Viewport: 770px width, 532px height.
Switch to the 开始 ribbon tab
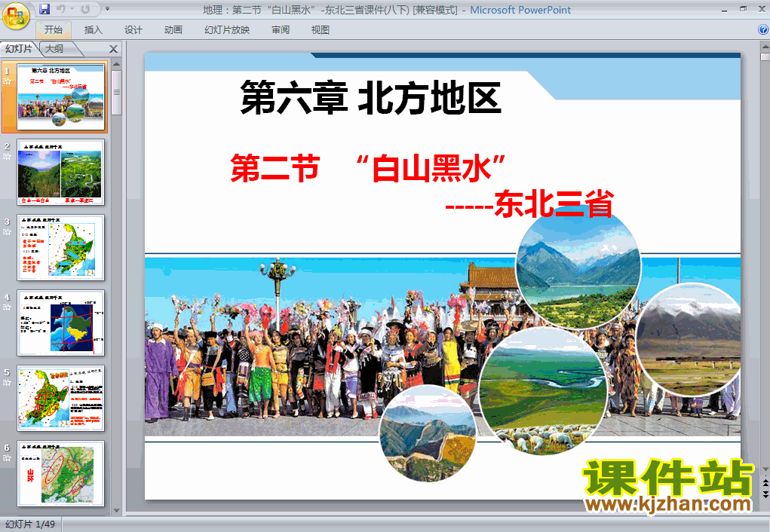coord(53,30)
